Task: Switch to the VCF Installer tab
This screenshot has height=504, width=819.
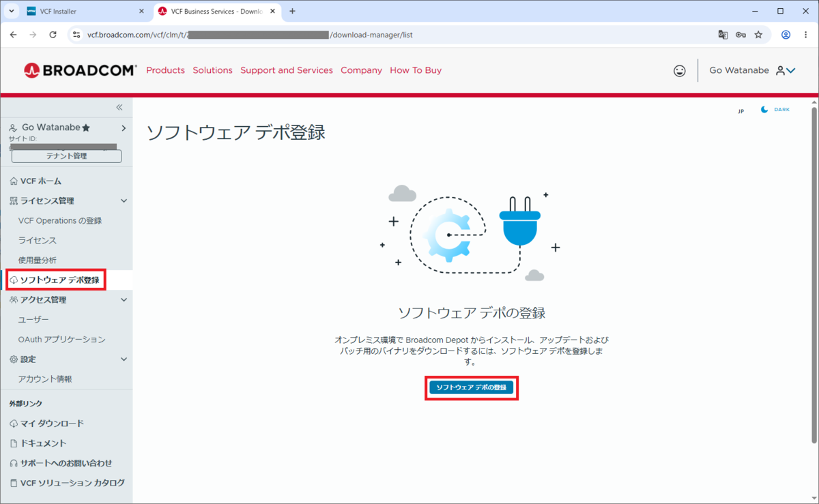Action: 80,12
